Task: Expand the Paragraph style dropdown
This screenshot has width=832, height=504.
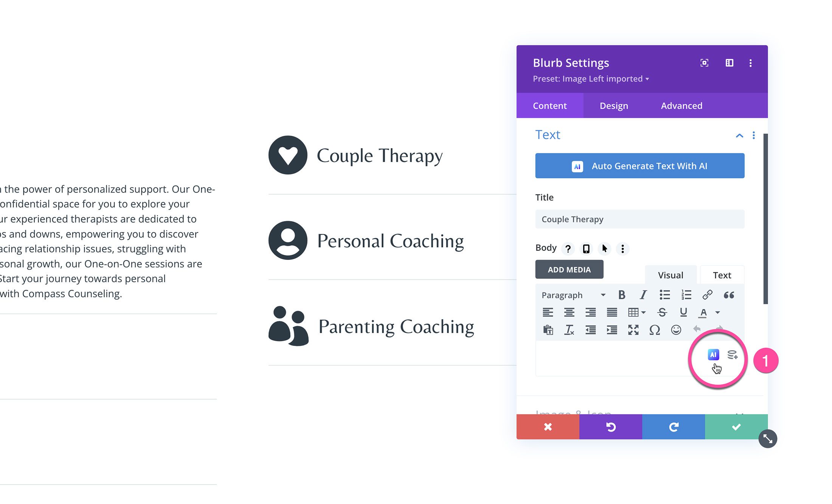Action: [573, 295]
